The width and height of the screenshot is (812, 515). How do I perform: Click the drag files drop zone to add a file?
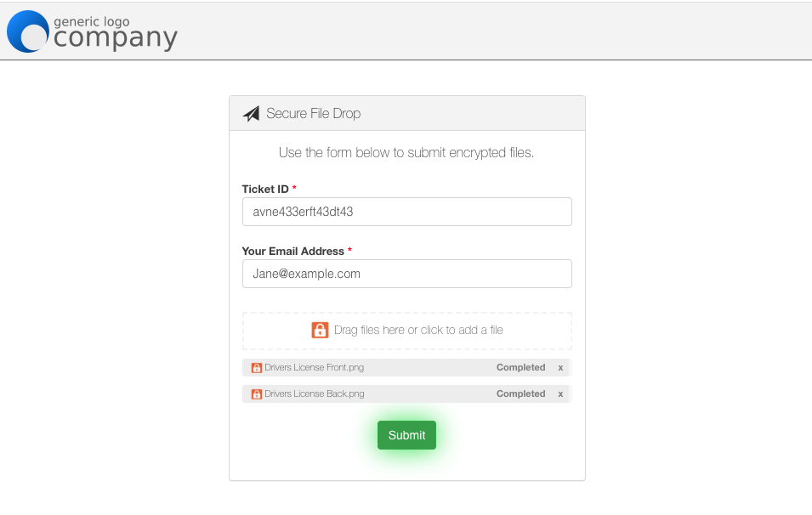(x=406, y=330)
